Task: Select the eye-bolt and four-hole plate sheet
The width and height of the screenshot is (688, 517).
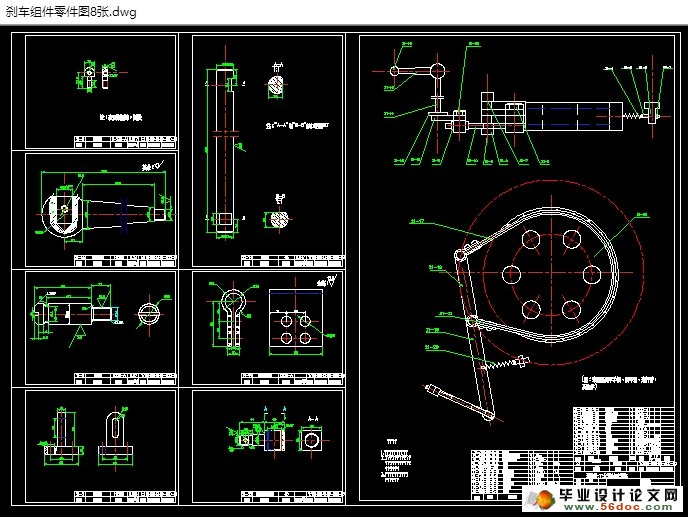Action: 266,328
